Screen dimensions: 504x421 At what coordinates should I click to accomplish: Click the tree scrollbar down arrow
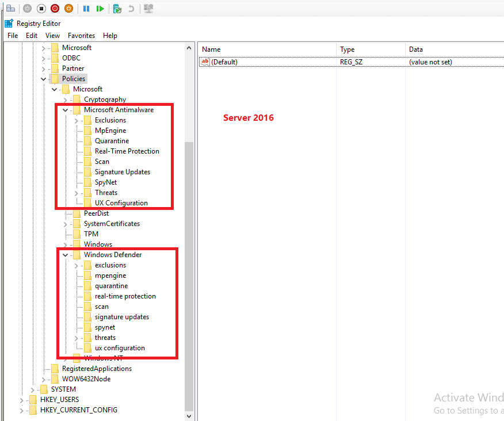pos(189,416)
